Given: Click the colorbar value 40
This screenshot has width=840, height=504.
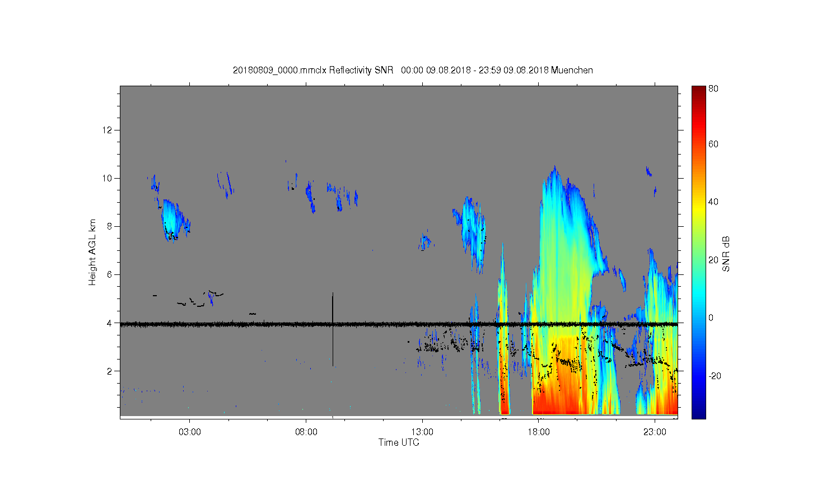Looking at the screenshot, I should [x=713, y=202].
